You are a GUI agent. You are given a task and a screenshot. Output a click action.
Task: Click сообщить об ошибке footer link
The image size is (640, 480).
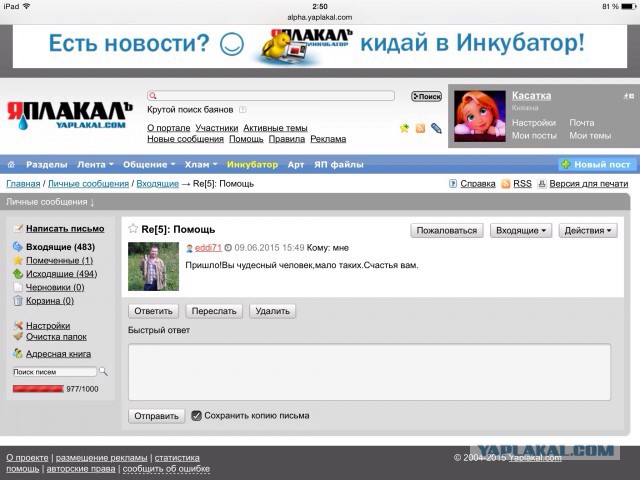pos(166,469)
